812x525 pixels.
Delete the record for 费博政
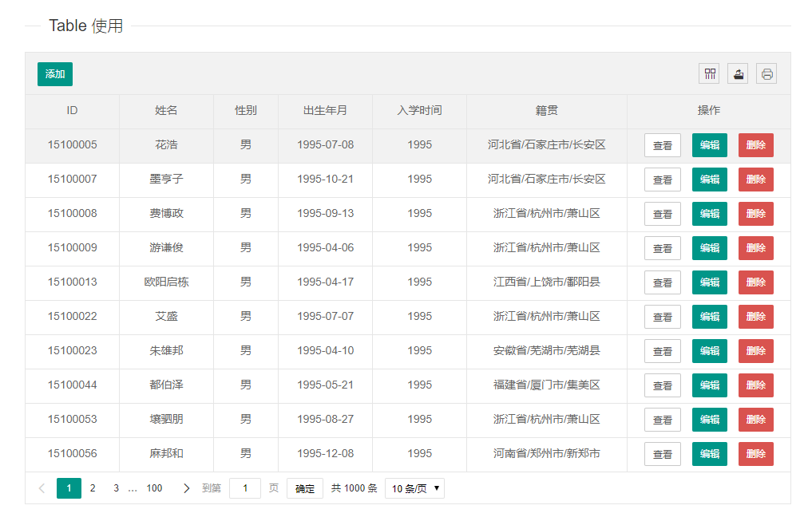[756, 214]
